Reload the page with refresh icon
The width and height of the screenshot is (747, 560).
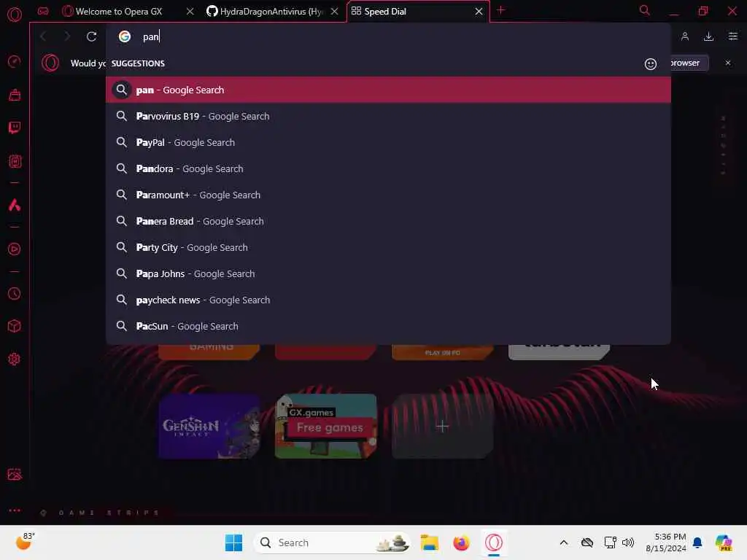click(91, 36)
